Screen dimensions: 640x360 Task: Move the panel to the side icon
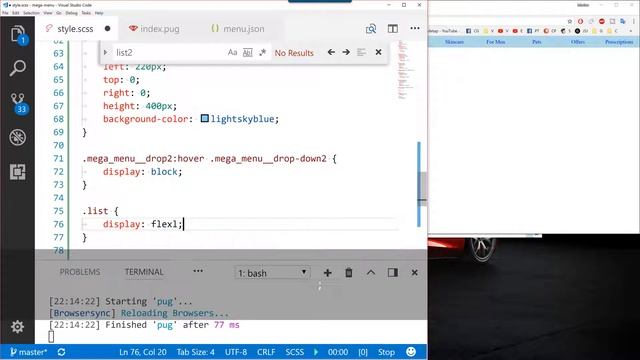[x=393, y=272]
